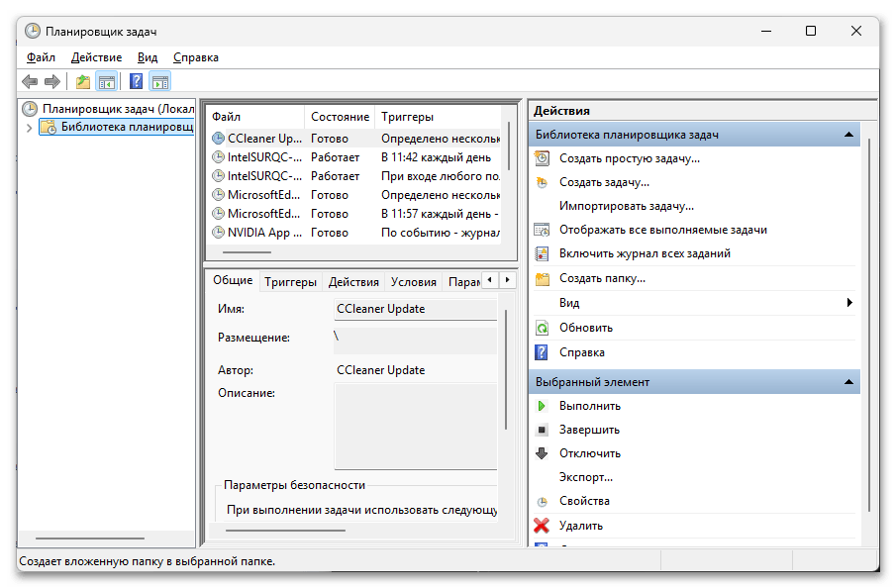
Task: Open the Действие menu
Action: point(96,57)
